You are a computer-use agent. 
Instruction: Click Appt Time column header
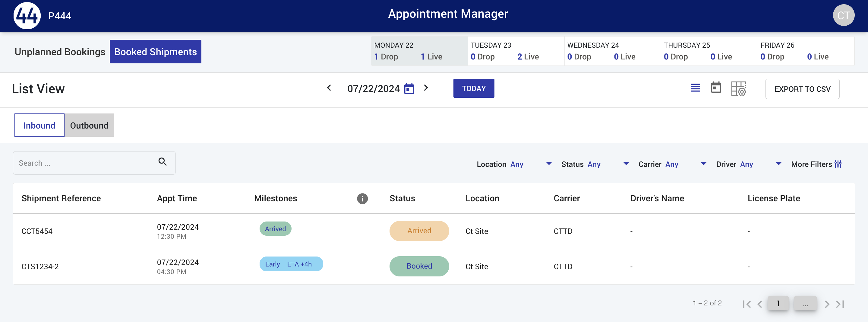(x=177, y=198)
